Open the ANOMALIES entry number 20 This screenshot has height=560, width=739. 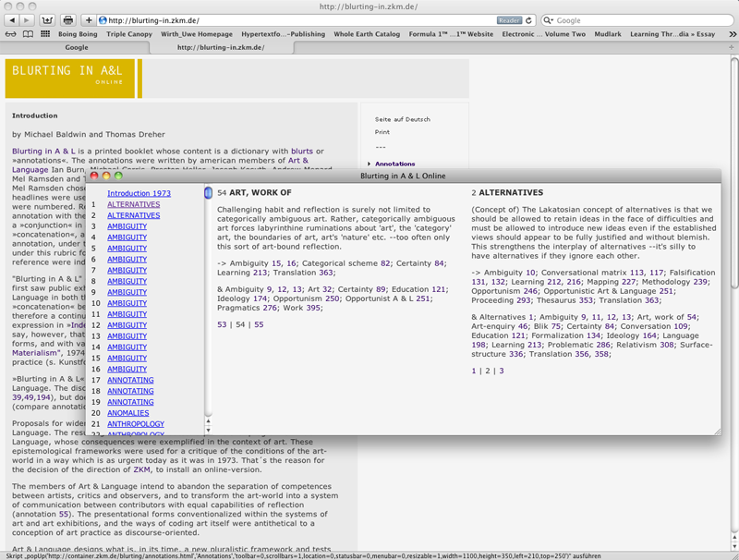[127, 413]
